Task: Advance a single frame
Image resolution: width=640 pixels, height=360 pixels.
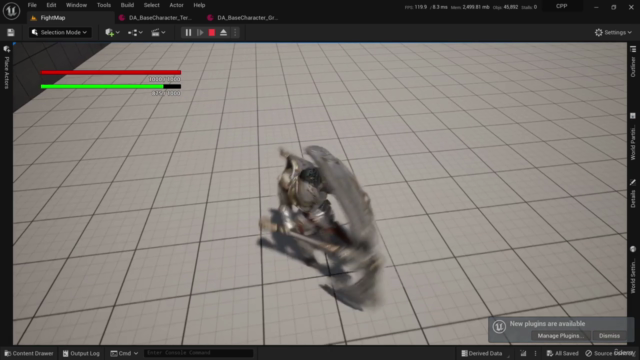Action: coord(200,32)
